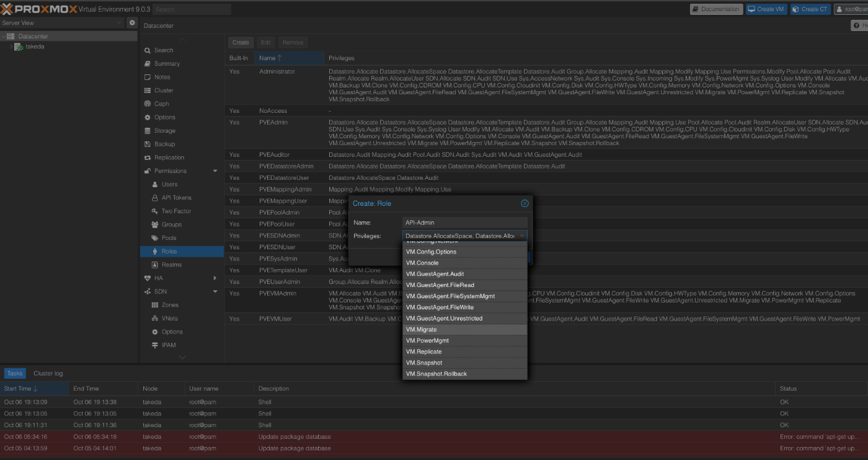Select the task started Oct 06 19:13:09
Viewport: 868px width, 460px height.
[x=434, y=402]
